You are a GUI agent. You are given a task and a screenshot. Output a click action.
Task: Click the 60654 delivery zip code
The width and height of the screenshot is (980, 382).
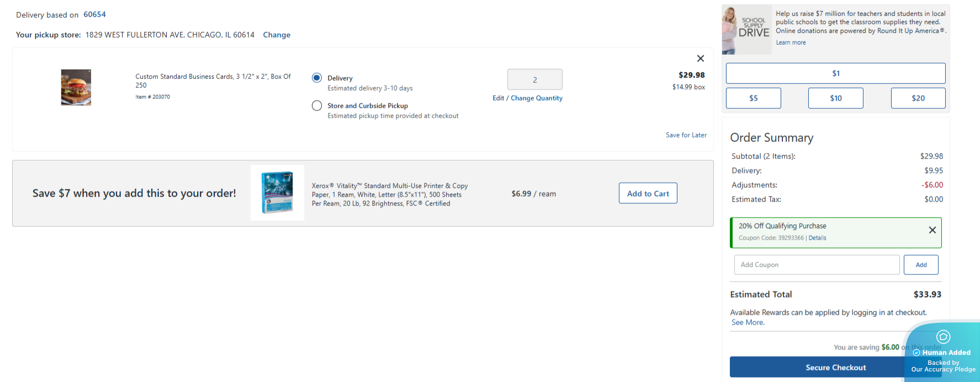pos(94,14)
